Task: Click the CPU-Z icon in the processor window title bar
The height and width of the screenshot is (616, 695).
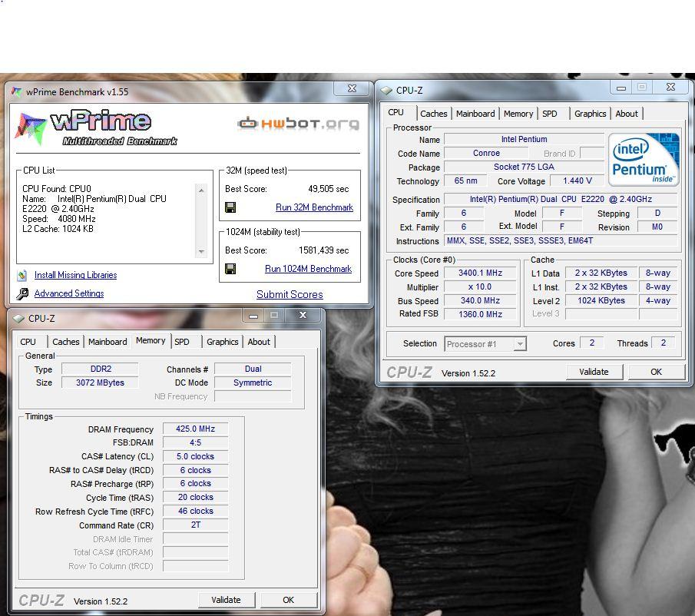Action: tap(386, 91)
